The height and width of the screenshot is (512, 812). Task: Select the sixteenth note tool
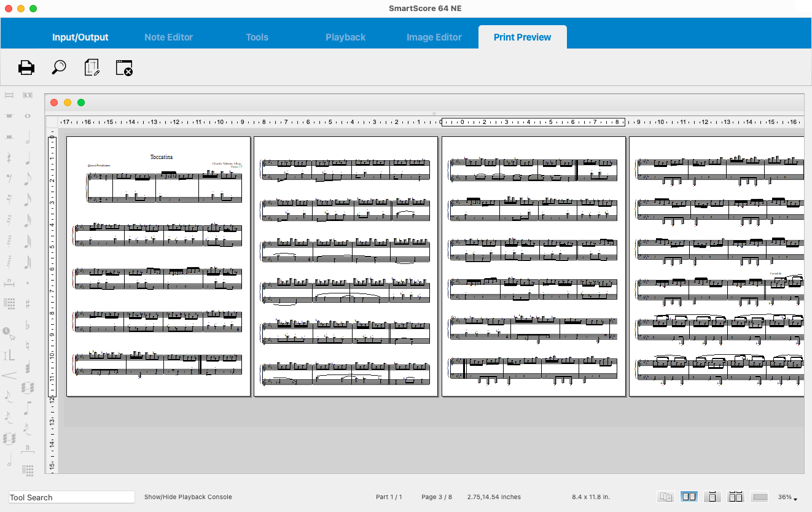28,200
